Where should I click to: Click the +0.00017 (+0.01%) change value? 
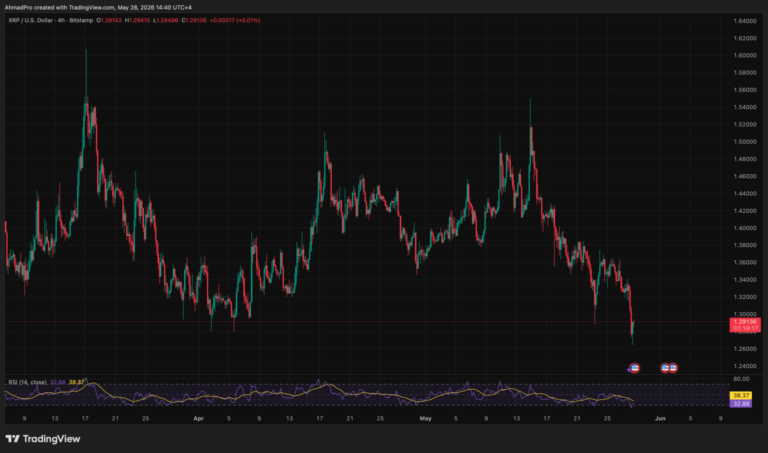[235, 21]
